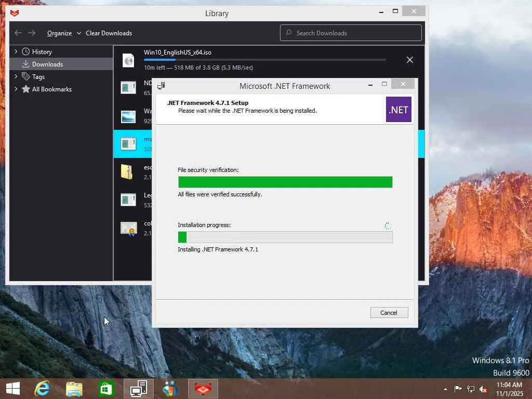Open the Organize menu

tap(64, 33)
